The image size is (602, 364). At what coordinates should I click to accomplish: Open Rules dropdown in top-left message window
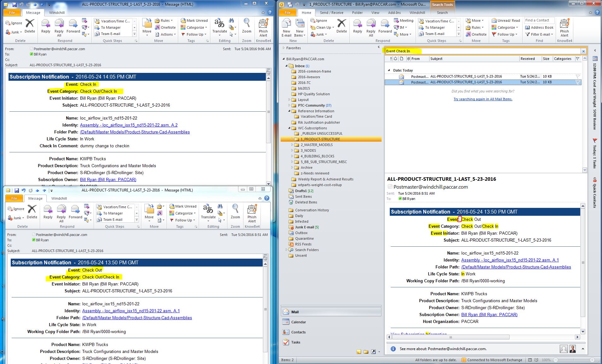pyautogui.click(x=164, y=21)
